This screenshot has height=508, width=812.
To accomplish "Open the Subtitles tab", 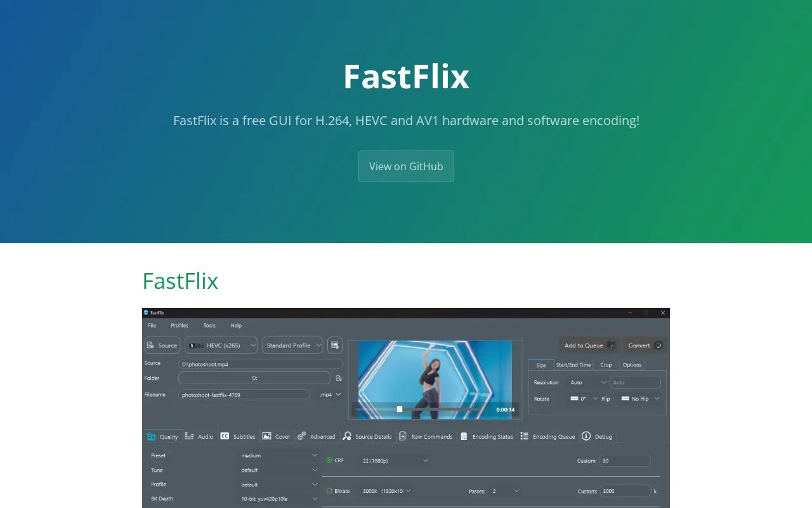I will [238, 436].
